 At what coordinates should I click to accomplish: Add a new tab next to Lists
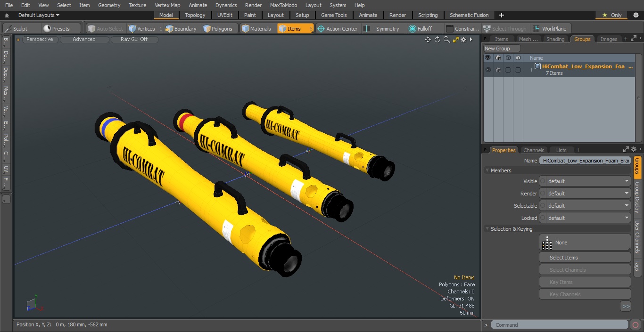pyautogui.click(x=578, y=150)
